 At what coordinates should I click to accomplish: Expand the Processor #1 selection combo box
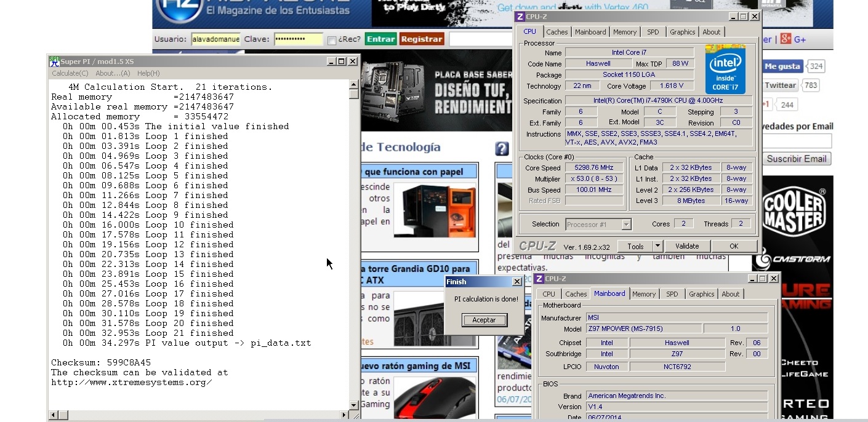(x=626, y=225)
